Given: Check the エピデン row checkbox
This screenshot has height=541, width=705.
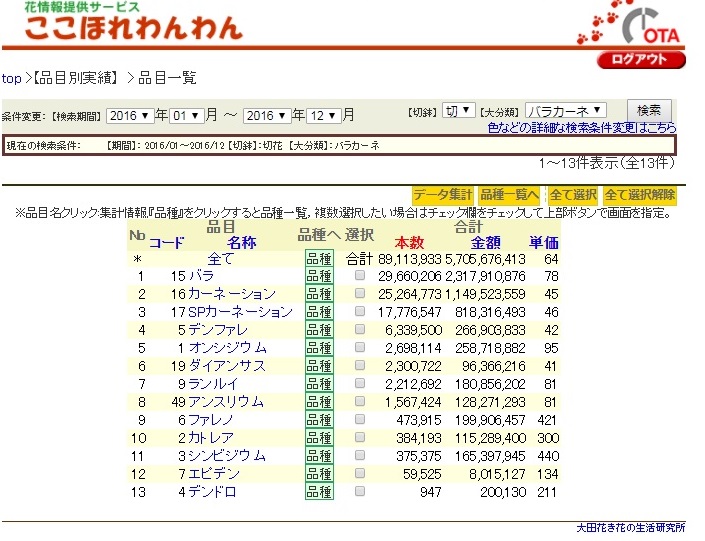Looking at the screenshot, I should pyautogui.click(x=360, y=473).
